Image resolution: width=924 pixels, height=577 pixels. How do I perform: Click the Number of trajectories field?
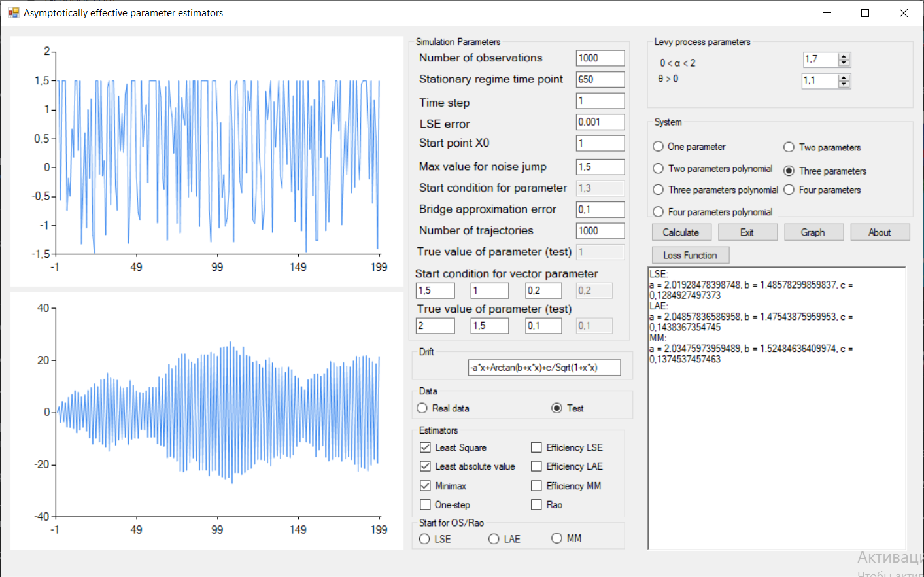tap(600, 231)
